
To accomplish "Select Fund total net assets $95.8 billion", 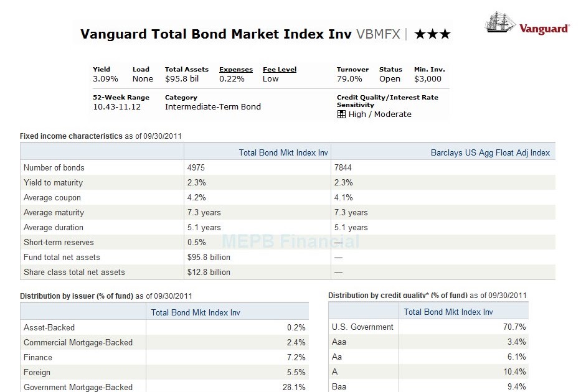I will click(x=209, y=257).
